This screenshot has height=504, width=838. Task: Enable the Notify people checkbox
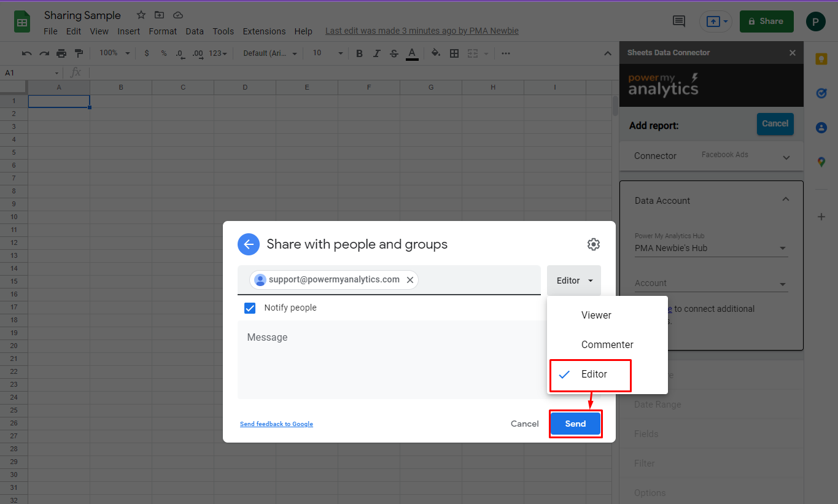pos(250,308)
